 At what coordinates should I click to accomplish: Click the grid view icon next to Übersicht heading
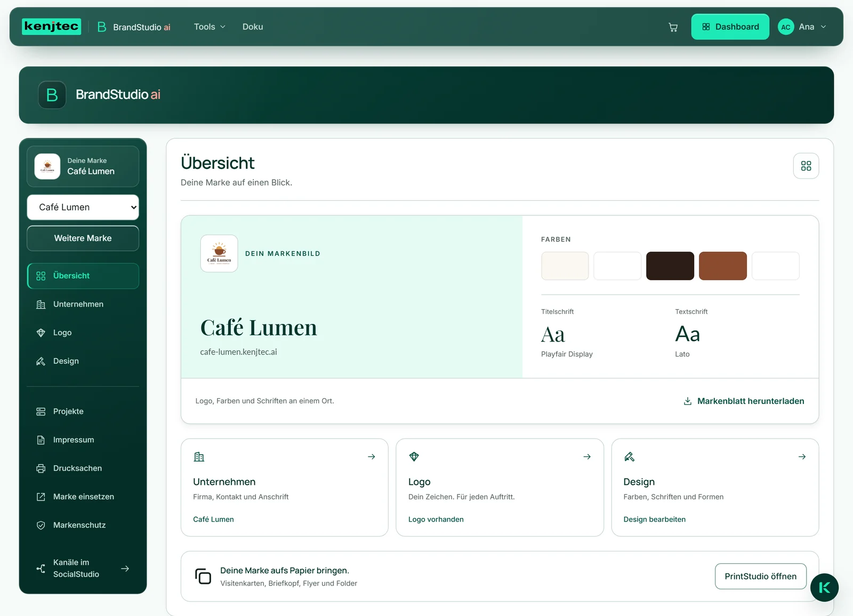click(x=806, y=166)
